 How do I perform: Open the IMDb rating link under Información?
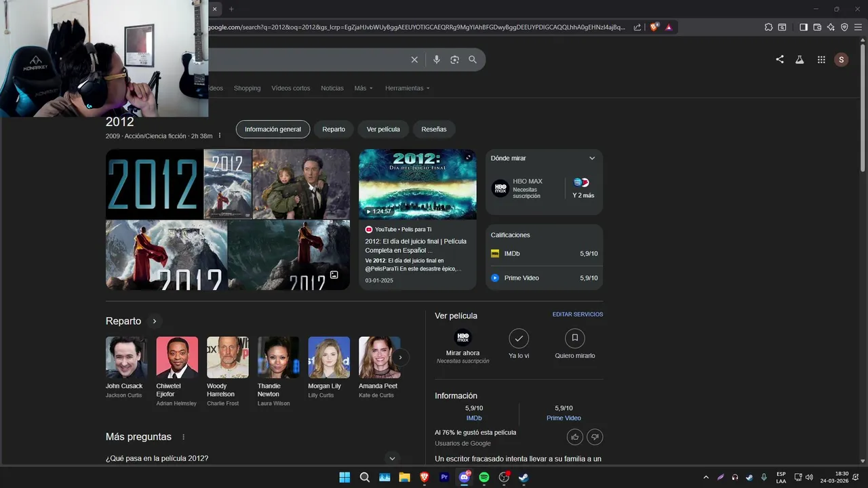tap(474, 418)
